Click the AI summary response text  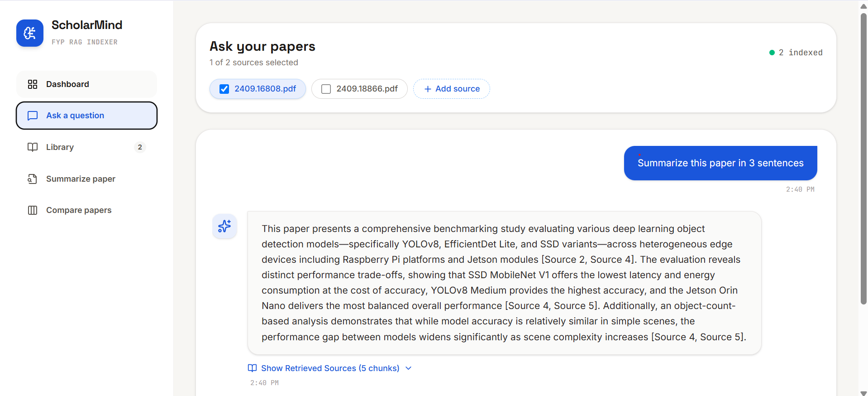click(x=504, y=283)
